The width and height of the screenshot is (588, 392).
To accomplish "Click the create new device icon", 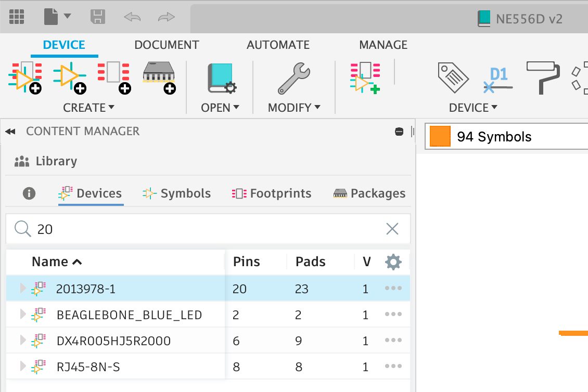I will coord(24,77).
